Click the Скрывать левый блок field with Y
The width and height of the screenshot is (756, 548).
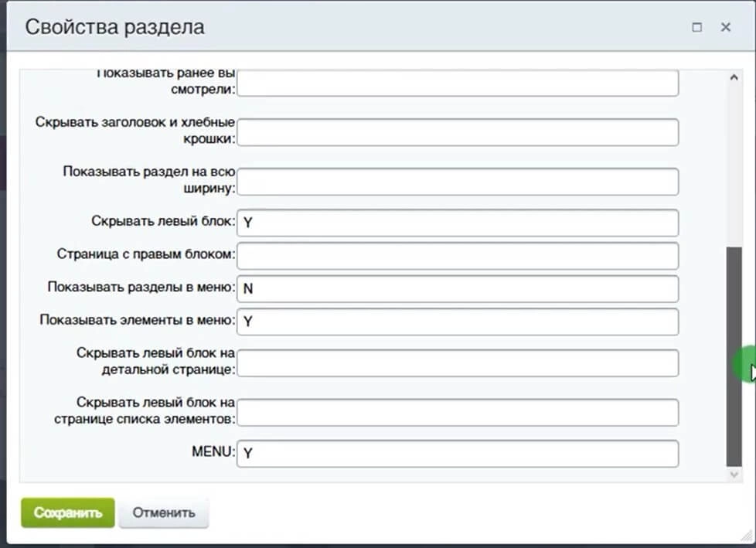tap(458, 223)
